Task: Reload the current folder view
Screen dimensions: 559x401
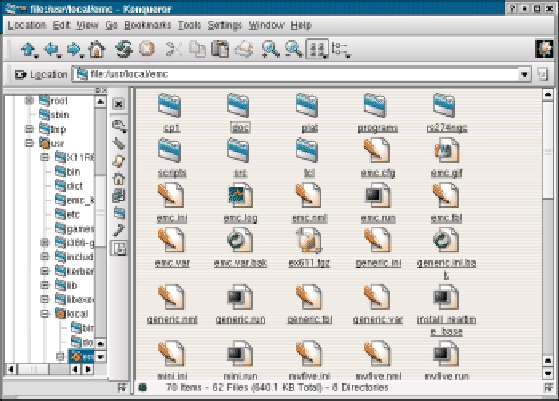Action: (124, 49)
